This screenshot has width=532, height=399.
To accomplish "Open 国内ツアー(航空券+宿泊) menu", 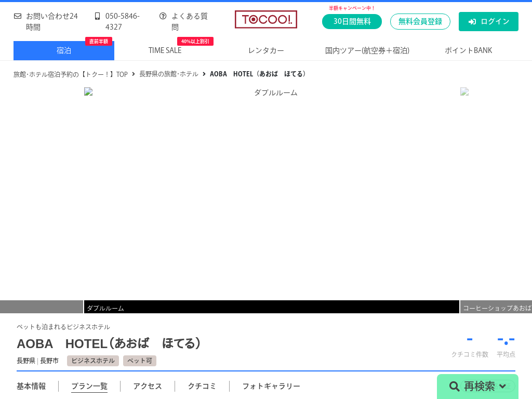I will pos(367,50).
